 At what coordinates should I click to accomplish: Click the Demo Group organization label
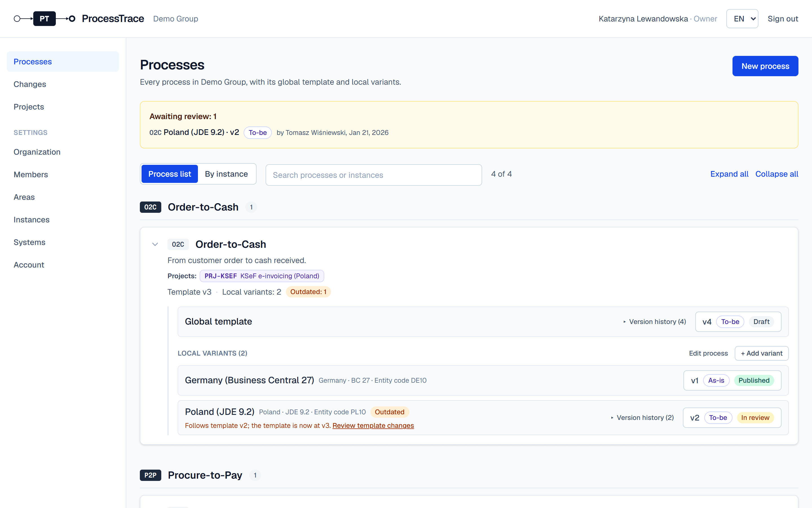click(175, 18)
